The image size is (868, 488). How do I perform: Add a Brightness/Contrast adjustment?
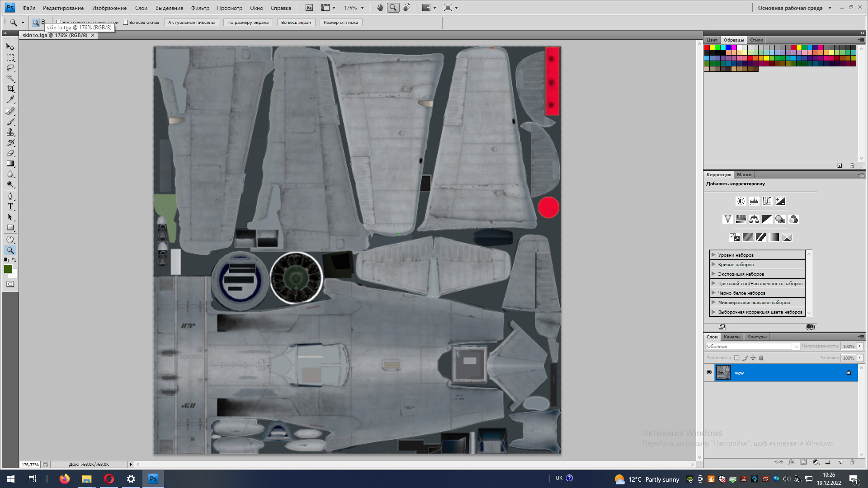741,202
